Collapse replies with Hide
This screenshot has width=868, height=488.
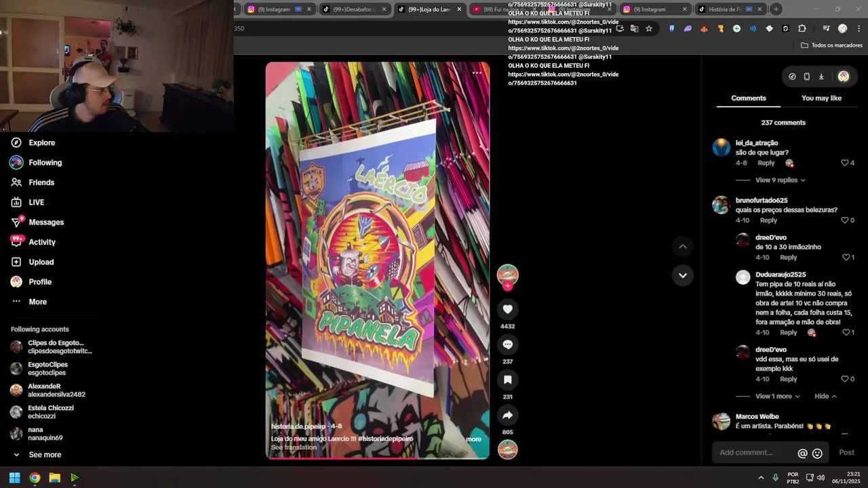(x=825, y=396)
